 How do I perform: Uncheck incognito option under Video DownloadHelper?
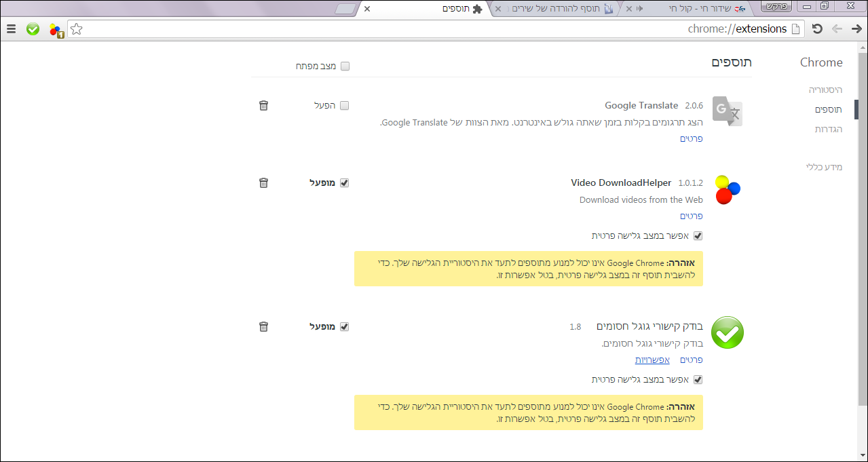pyautogui.click(x=698, y=236)
